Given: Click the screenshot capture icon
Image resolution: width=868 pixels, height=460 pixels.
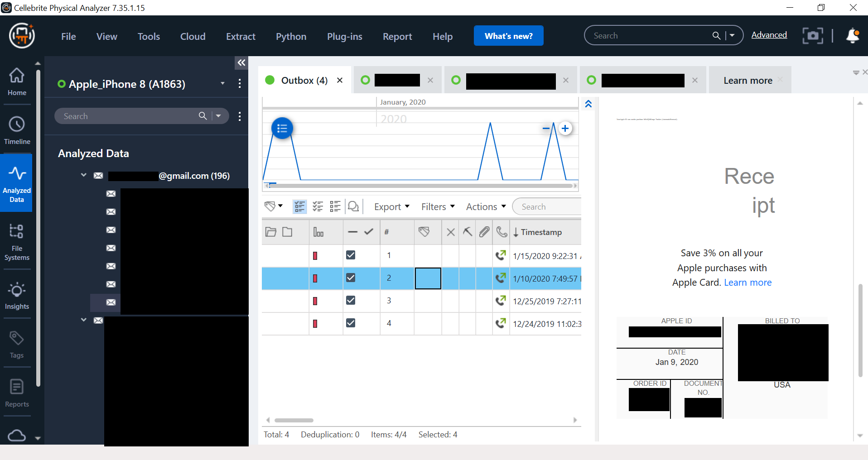Looking at the screenshot, I should tap(813, 35).
